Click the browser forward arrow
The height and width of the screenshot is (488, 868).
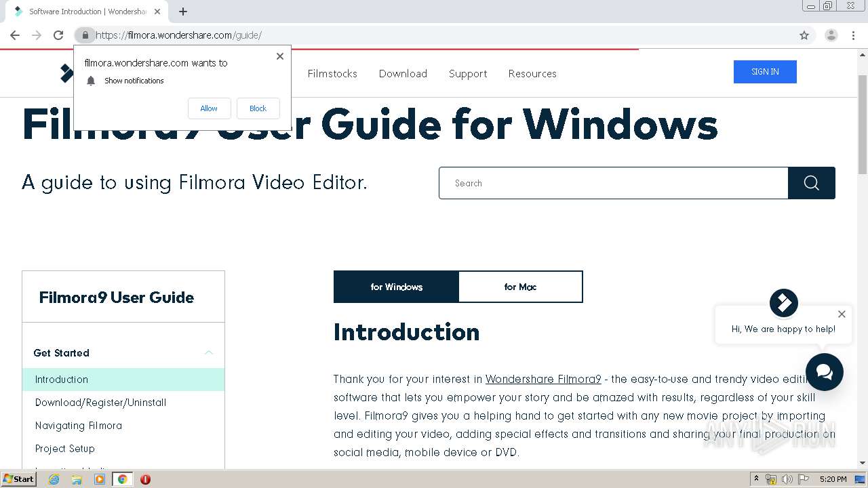tap(37, 35)
